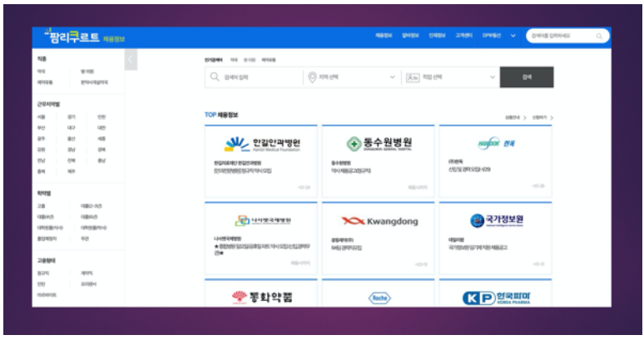Open the 지역 선택 region dropdown

[352, 77]
